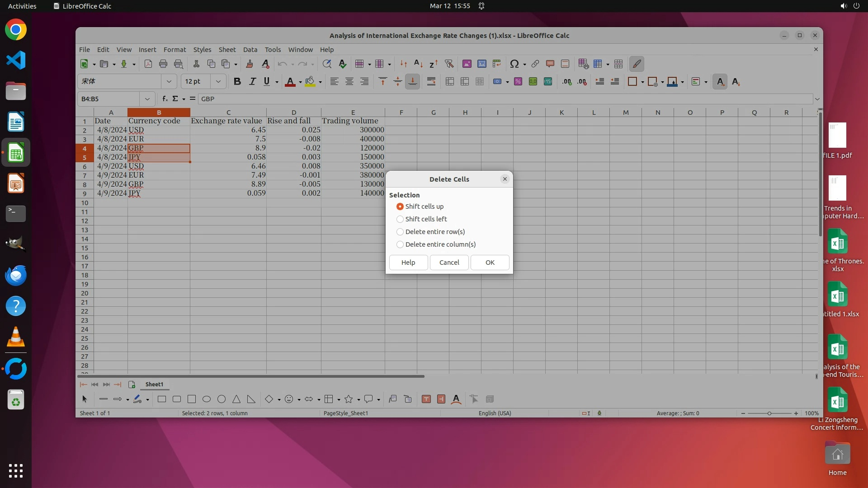Image resolution: width=868 pixels, height=488 pixels.
Task: Open the Format menu
Action: [175, 50]
